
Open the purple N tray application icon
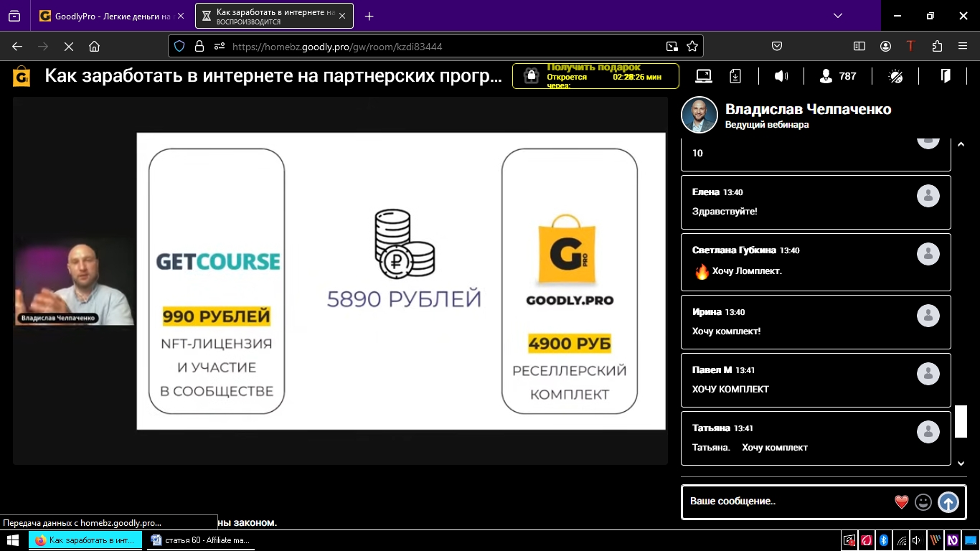click(953, 540)
